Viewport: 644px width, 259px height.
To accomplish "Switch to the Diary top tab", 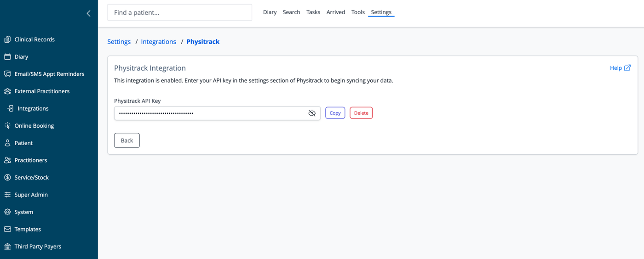I will pyautogui.click(x=270, y=12).
